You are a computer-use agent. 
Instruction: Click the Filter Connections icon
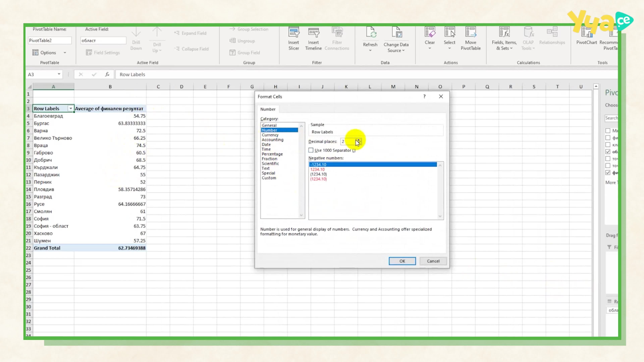tap(337, 33)
